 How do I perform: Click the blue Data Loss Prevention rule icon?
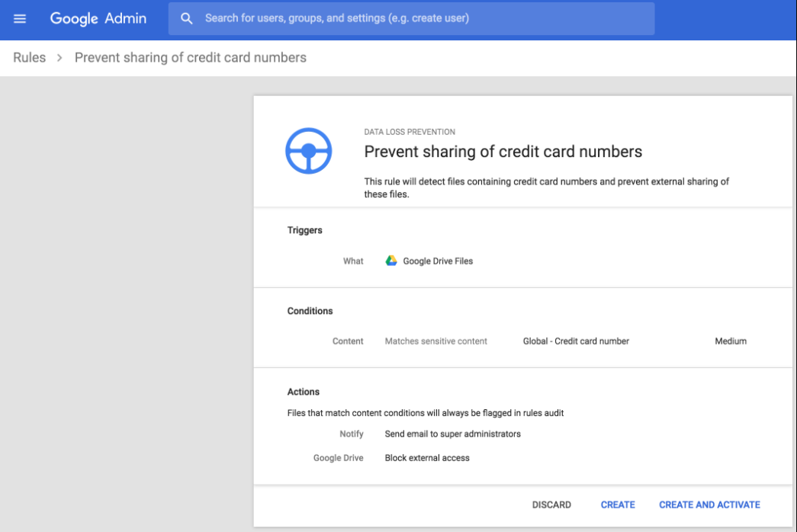tap(308, 151)
